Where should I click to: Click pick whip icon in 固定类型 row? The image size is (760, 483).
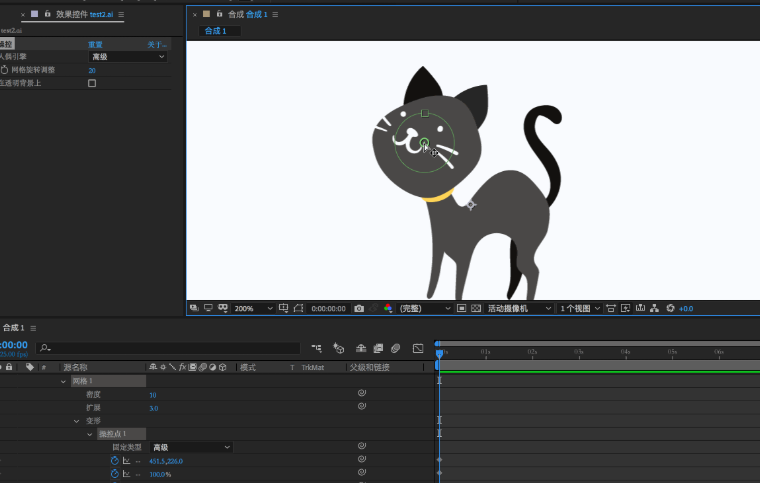click(362, 446)
